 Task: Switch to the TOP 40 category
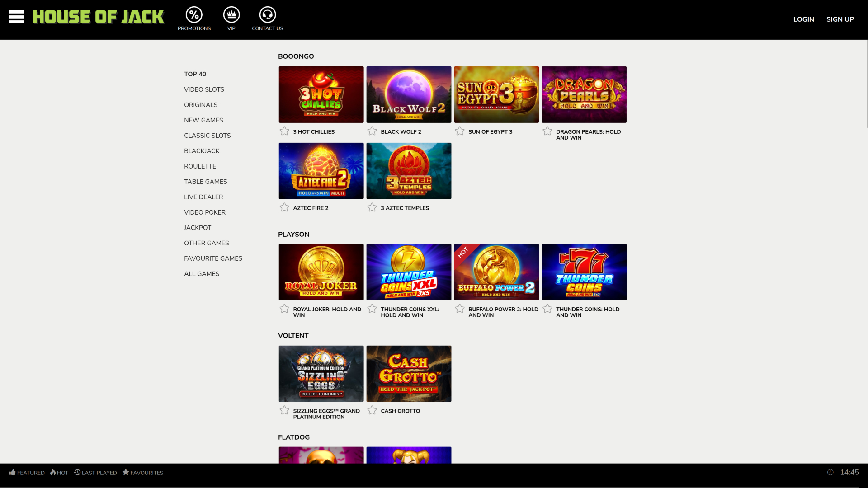[x=194, y=74]
